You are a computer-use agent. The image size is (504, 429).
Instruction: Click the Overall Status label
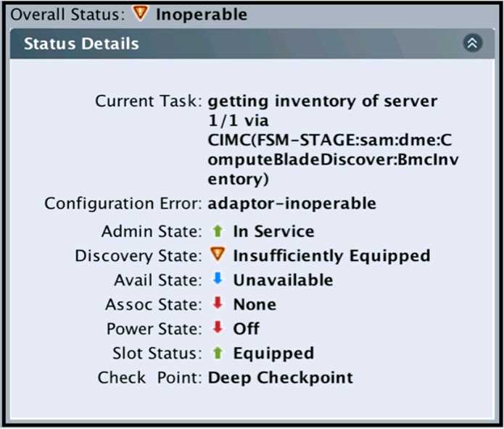[x=67, y=14]
